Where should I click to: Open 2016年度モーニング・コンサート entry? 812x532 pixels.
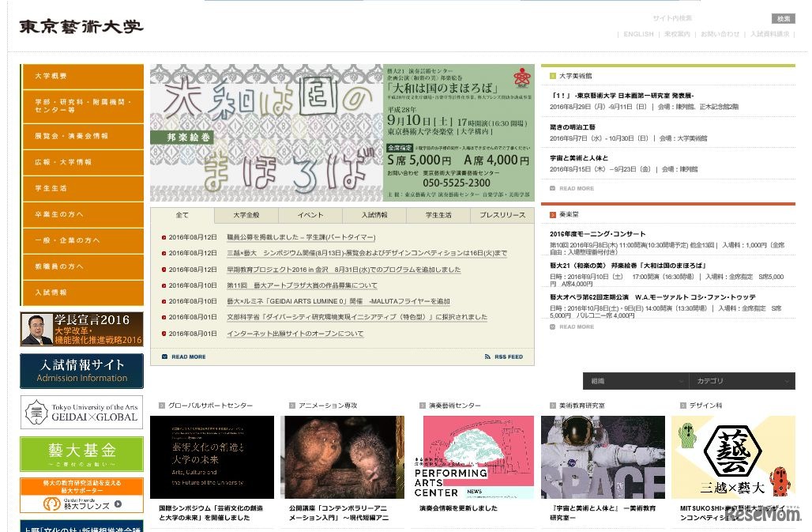tap(598, 234)
